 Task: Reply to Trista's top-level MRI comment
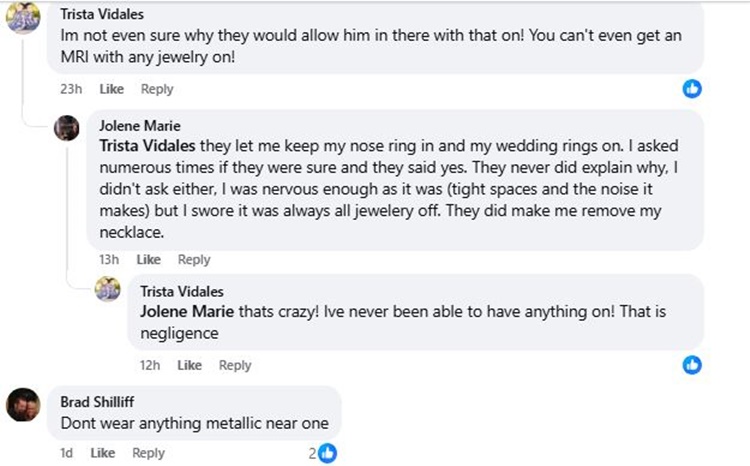click(157, 89)
